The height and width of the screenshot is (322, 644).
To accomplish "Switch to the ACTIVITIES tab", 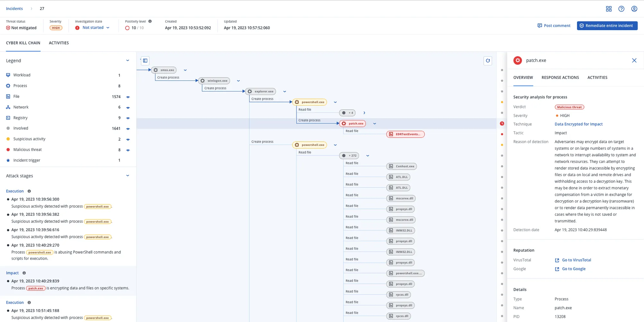I will [59, 43].
